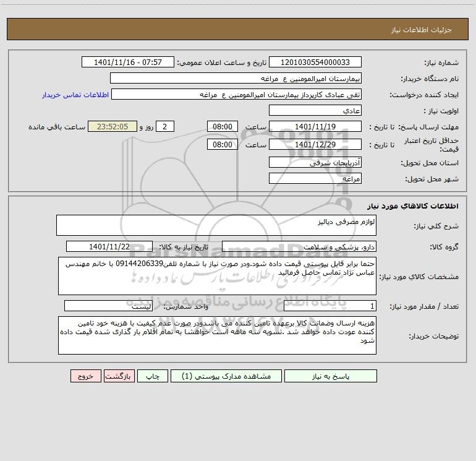Click the تاریخ نیاز به کالا label
The height and width of the screenshot is (461, 476).
pyautogui.click(x=184, y=247)
